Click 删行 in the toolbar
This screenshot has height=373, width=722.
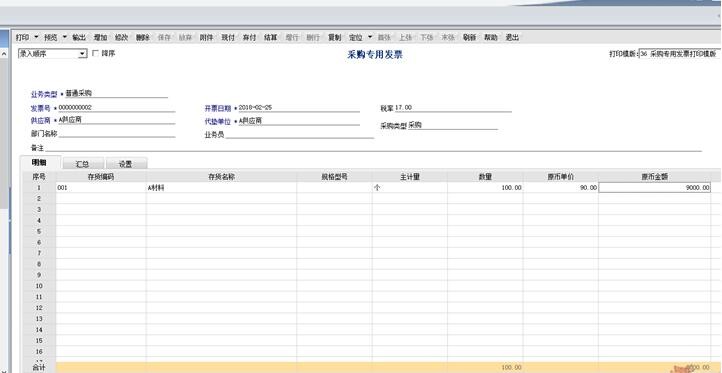pyautogui.click(x=313, y=37)
